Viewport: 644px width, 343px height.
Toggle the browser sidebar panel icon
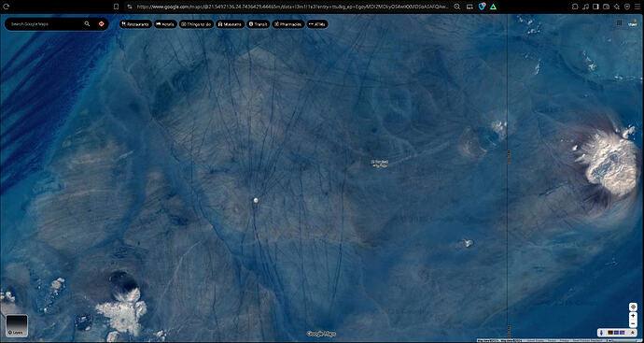coord(595,7)
